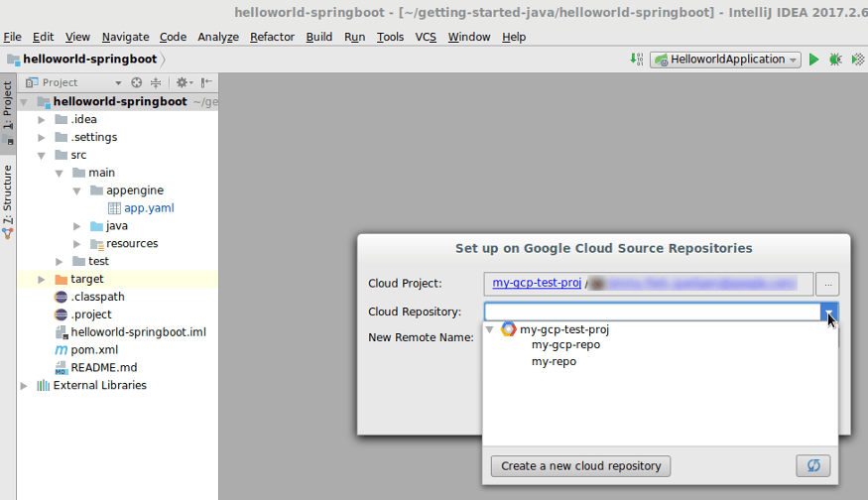Expand the target folder
Screen dimensions: 868x500
(x=42, y=279)
